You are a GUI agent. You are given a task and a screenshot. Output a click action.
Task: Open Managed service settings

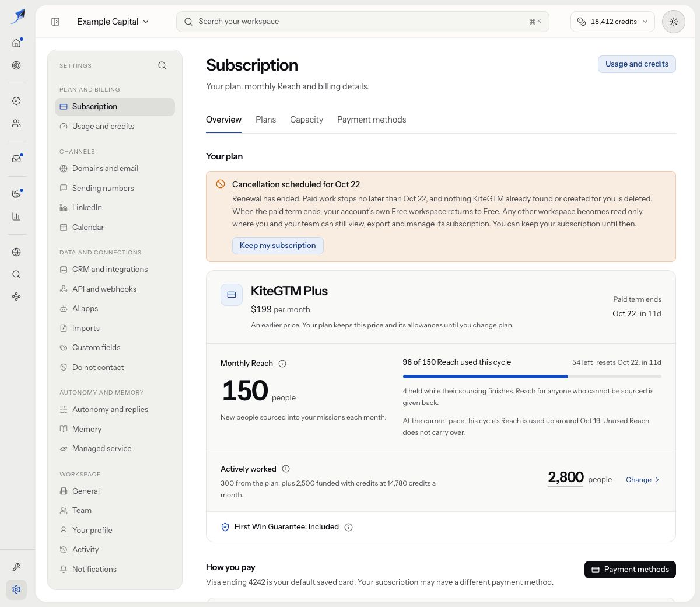[115, 449]
